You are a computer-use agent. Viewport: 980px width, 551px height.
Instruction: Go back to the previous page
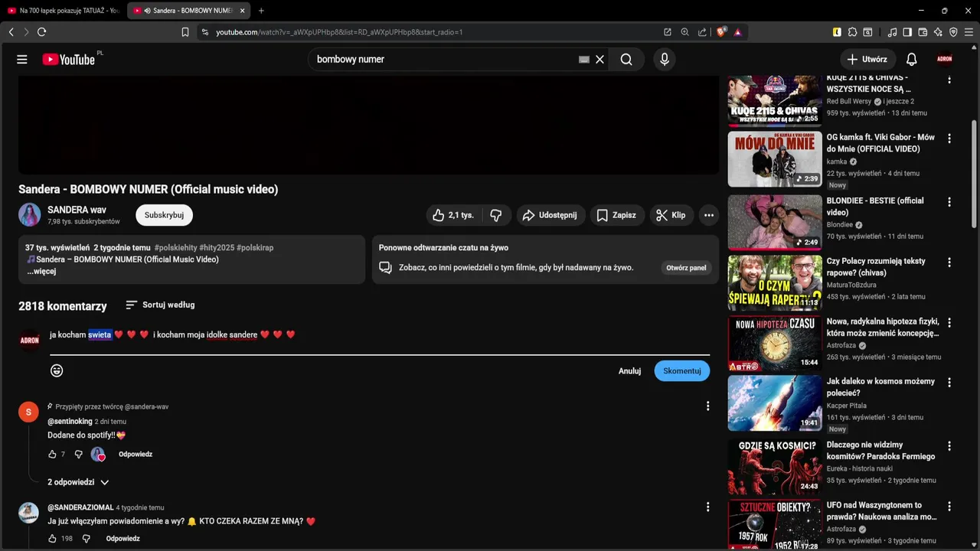[11, 32]
